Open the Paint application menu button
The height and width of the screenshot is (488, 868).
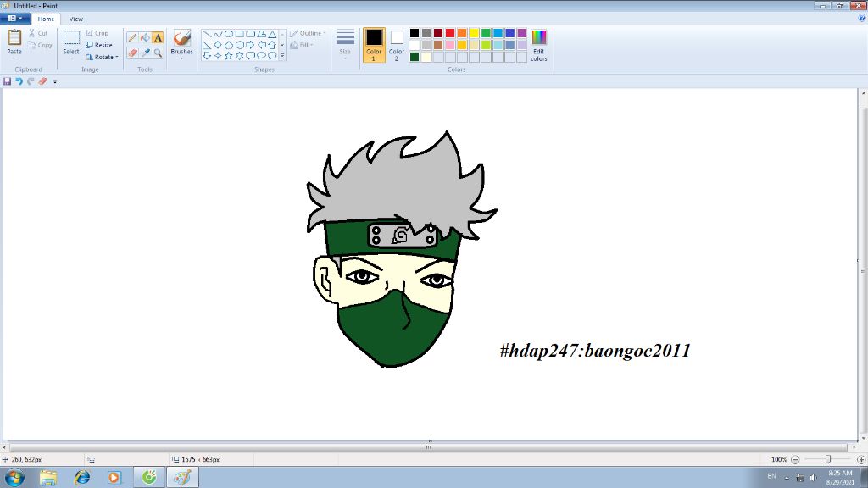coord(15,19)
